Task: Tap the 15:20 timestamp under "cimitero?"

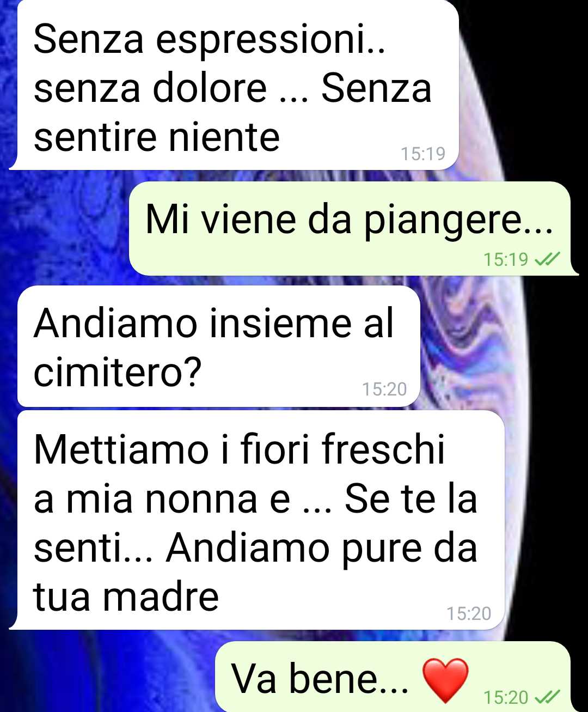Action: [384, 389]
